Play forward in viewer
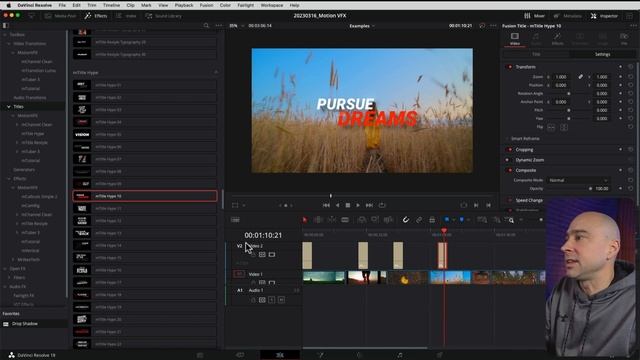The image size is (640, 360). (358, 205)
